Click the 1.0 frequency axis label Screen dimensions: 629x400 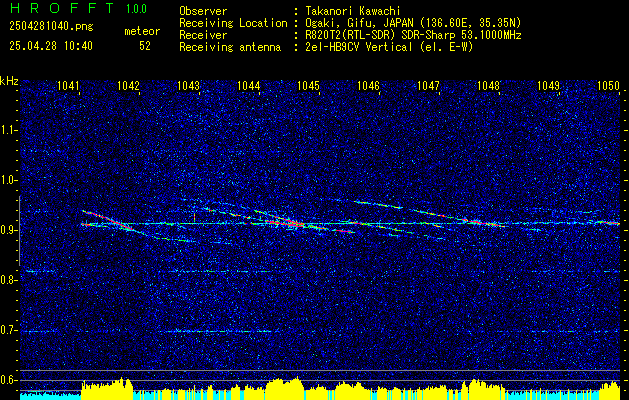point(9,180)
